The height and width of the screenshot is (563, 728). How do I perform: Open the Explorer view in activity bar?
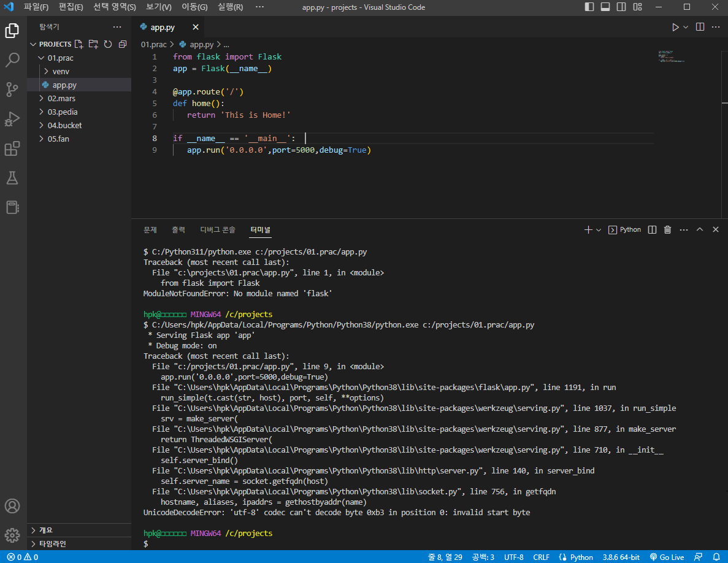12,31
